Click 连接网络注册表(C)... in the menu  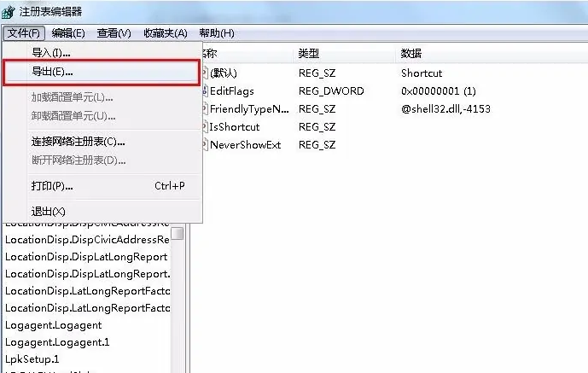(79, 141)
